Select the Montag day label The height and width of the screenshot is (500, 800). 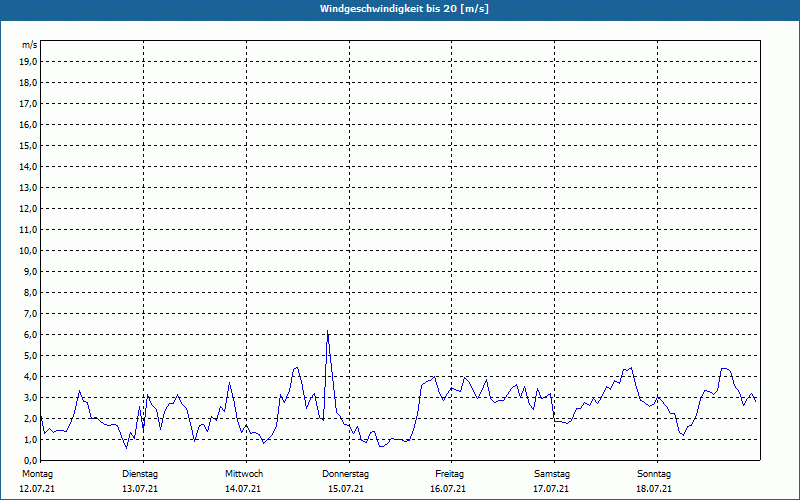click(x=36, y=473)
